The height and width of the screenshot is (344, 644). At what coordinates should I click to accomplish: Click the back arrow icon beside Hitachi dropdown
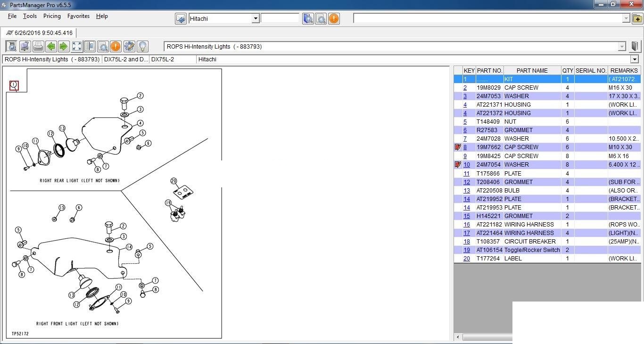[x=181, y=19]
